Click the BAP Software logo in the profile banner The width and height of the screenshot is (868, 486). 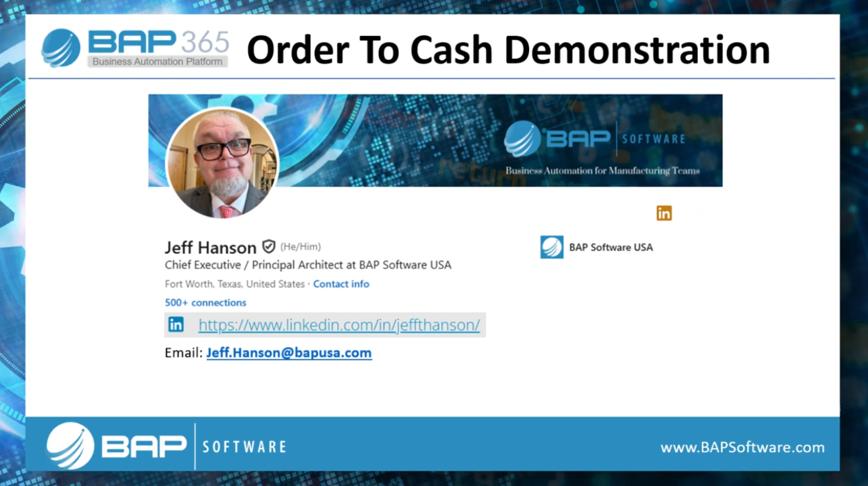594,139
